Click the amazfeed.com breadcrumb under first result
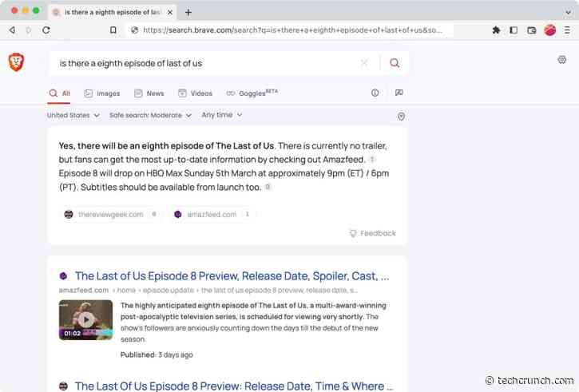Screen dimensions: 579x392 84,290
